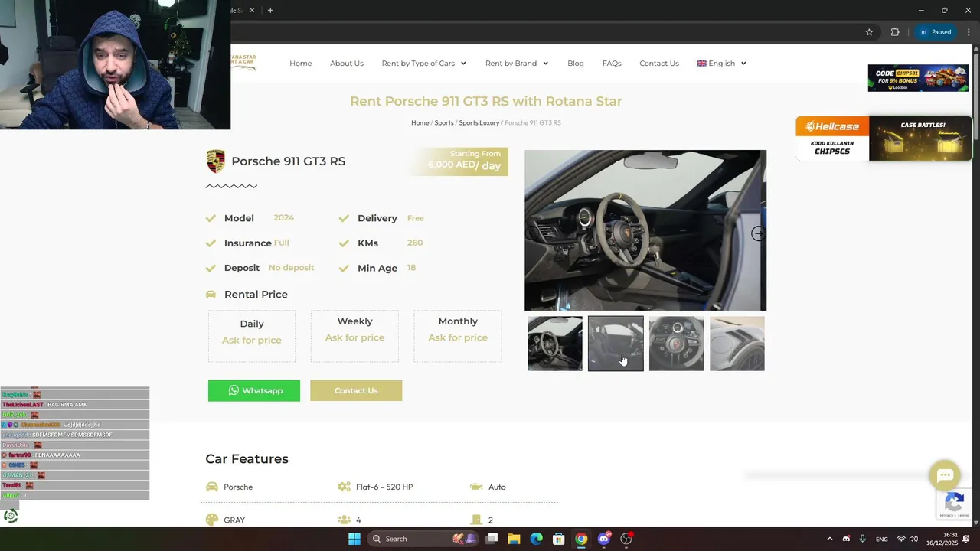Screen dimensions: 980x551
Task: Open Microsoft Edge from the taskbar
Action: pos(536,539)
